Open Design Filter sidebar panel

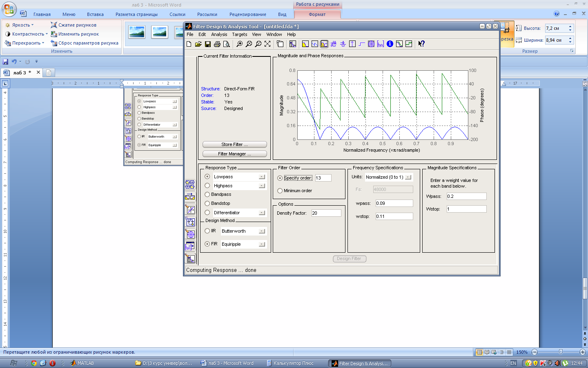click(x=190, y=258)
